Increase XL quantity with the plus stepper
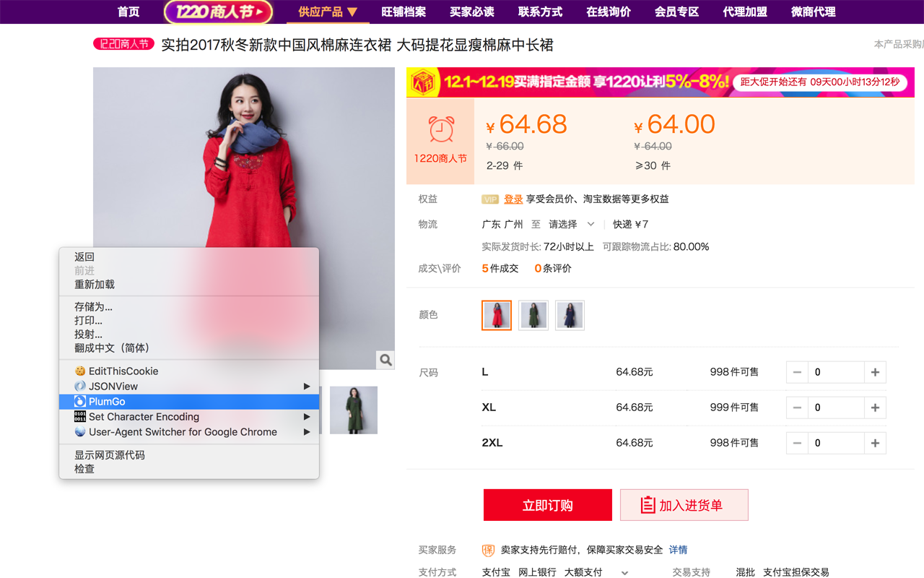This screenshot has width=924, height=578. pos(875,407)
